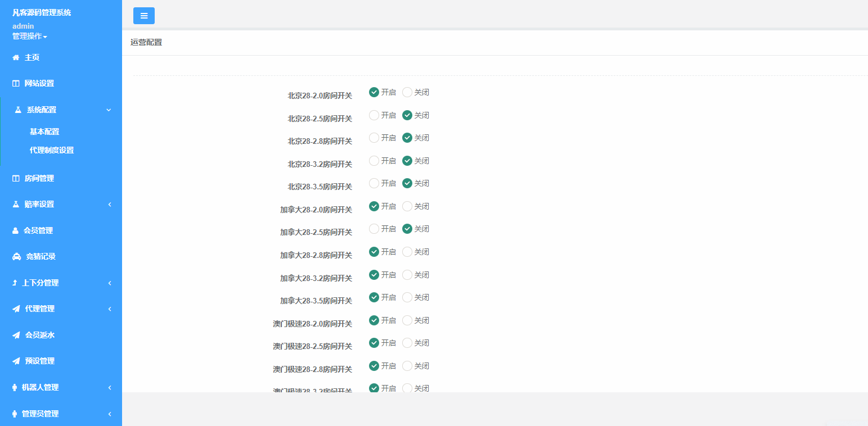Open 基本配置 submenu item
This screenshot has height=426, width=868.
44,132
